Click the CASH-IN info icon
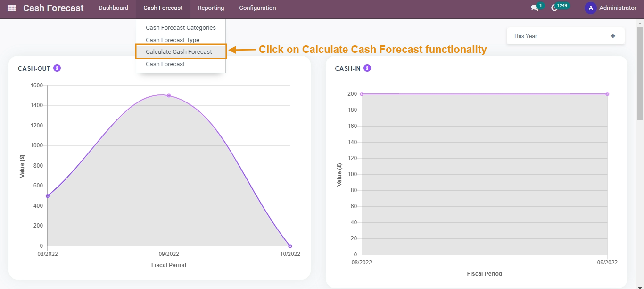 click(x=367, y=68)
